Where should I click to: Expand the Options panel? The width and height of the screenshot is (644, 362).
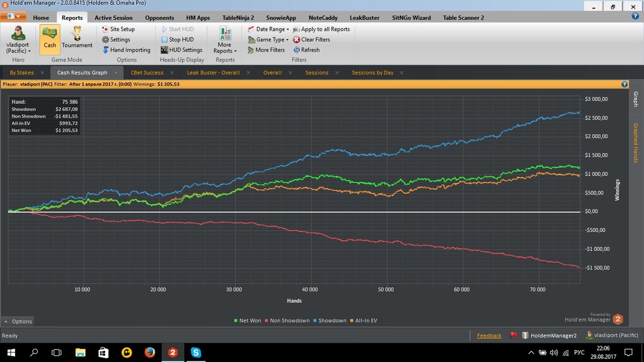pos(18,321)
